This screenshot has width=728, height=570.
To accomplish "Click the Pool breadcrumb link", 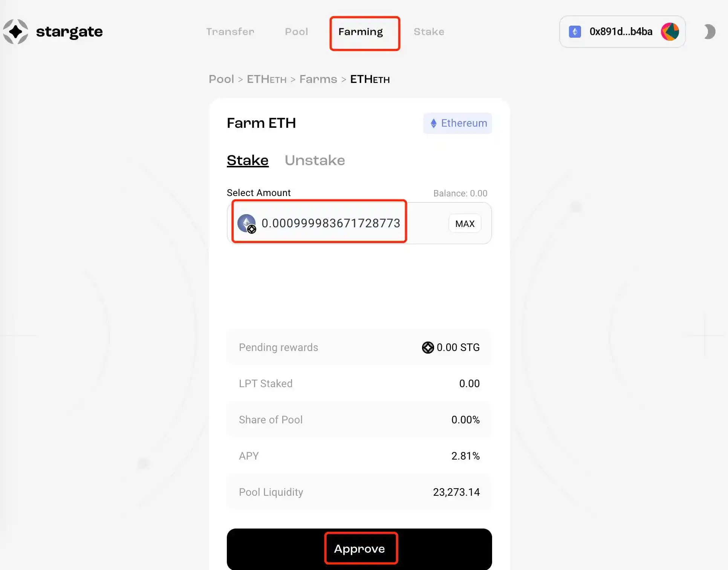I will 222,79.
